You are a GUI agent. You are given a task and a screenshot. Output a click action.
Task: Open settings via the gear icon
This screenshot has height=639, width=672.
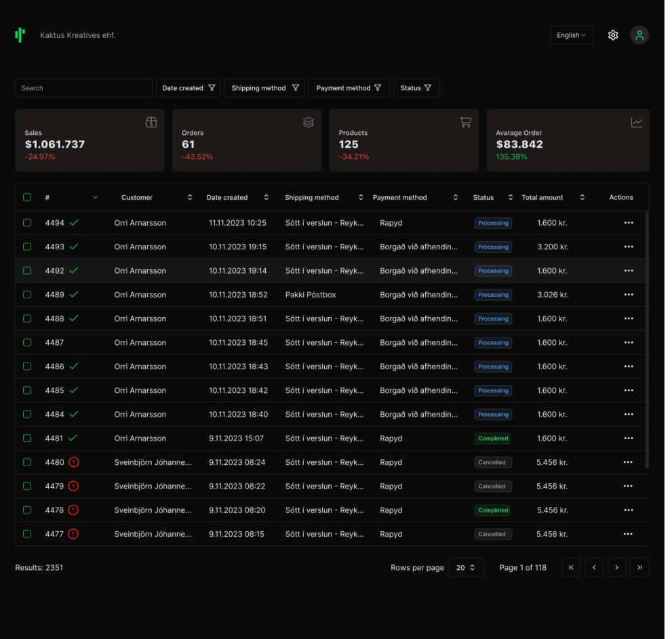click(613, 35)
